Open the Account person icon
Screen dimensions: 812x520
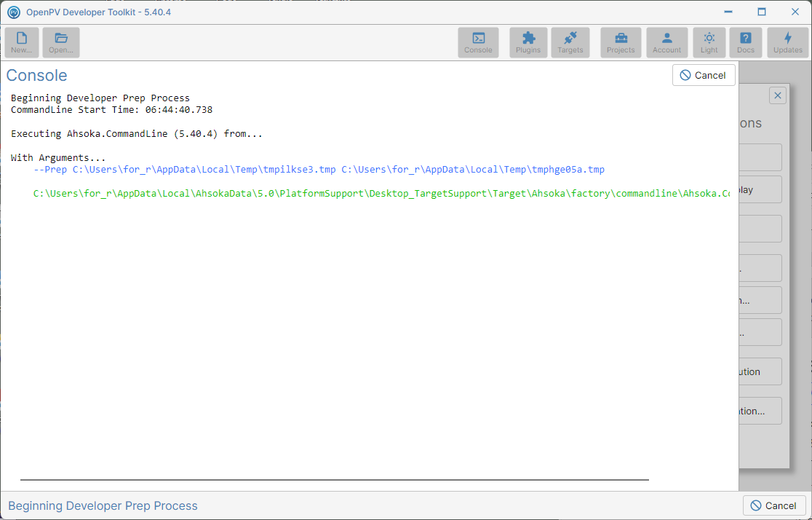667,42
